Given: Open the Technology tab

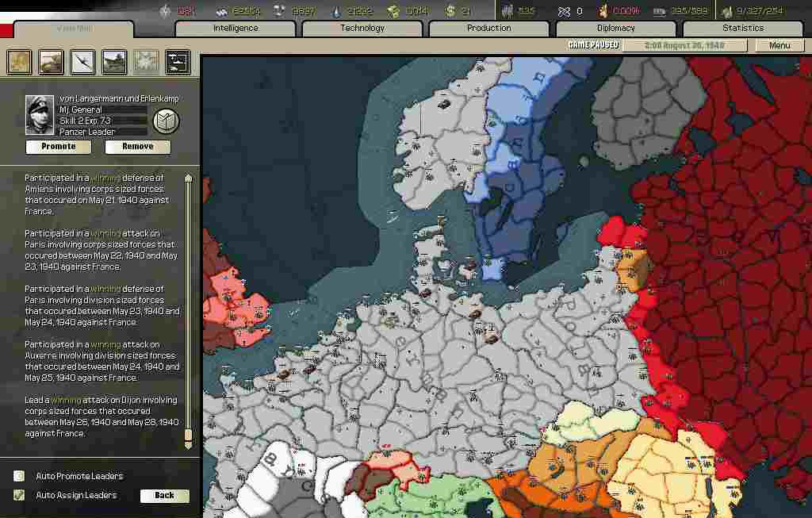Looking at the screenshot, I should point(362,28).
